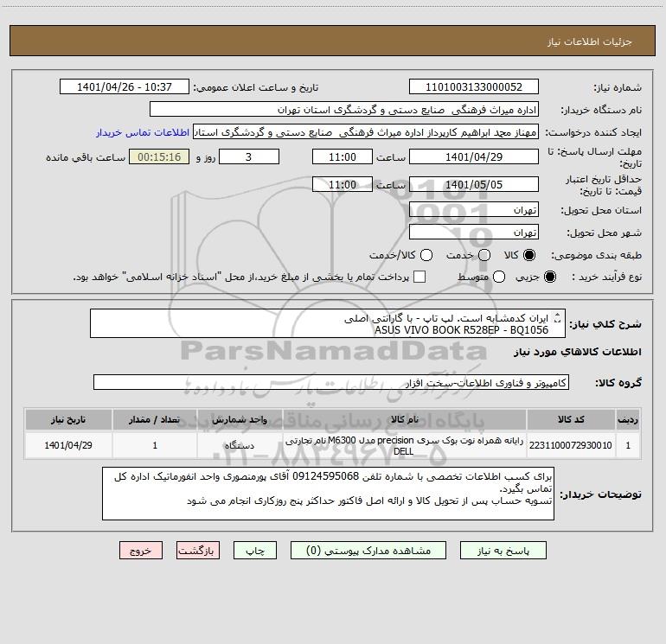Toggle the Islamic treasury payment checkbox
The height and width of the screenshot is (644, 666).
pyautogui.click(x=419, y=277)
